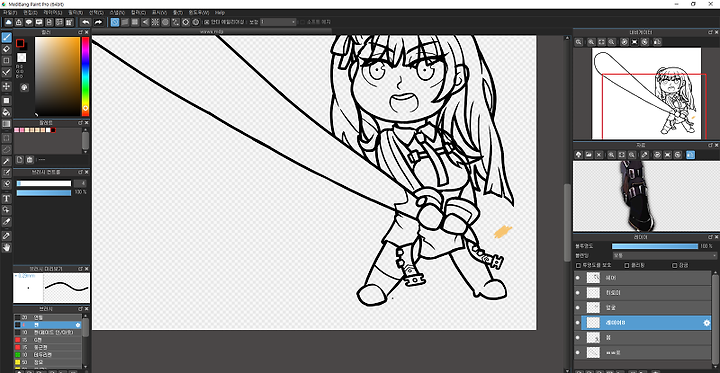This screenshot has width=720, height=373.
Task: Float the Palette panel with undock icon
Action: 80,123
